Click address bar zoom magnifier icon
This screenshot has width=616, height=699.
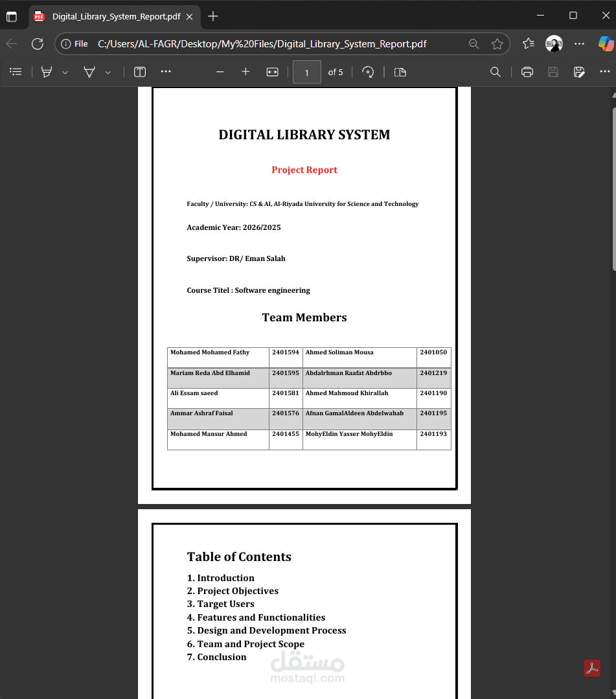pos(473,43)
